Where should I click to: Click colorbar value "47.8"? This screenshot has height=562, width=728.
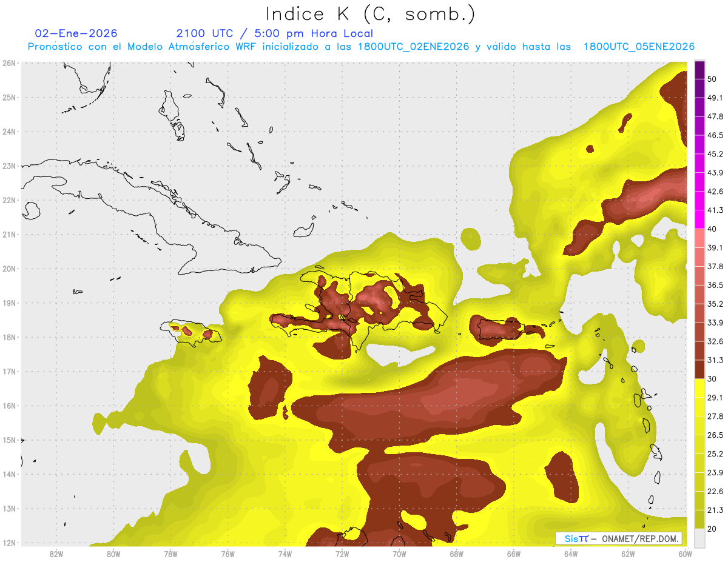click(x=715, y=116)
